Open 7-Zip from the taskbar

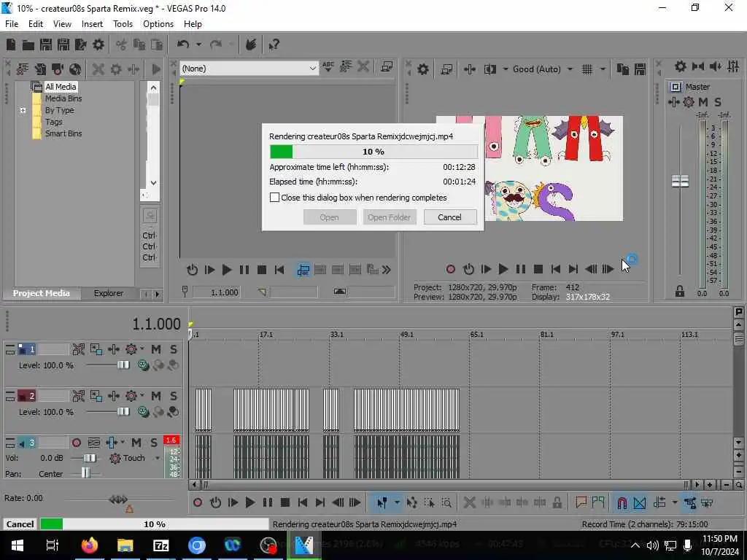click(x=161, y=545)
